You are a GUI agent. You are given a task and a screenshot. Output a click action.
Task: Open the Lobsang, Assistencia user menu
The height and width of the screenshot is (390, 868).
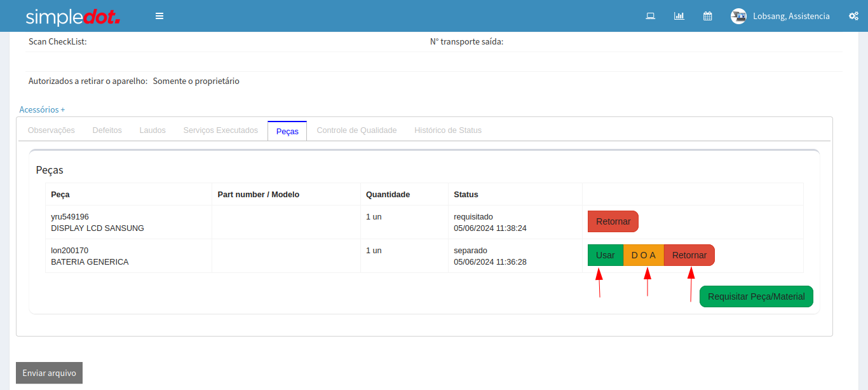click(790, 17)
